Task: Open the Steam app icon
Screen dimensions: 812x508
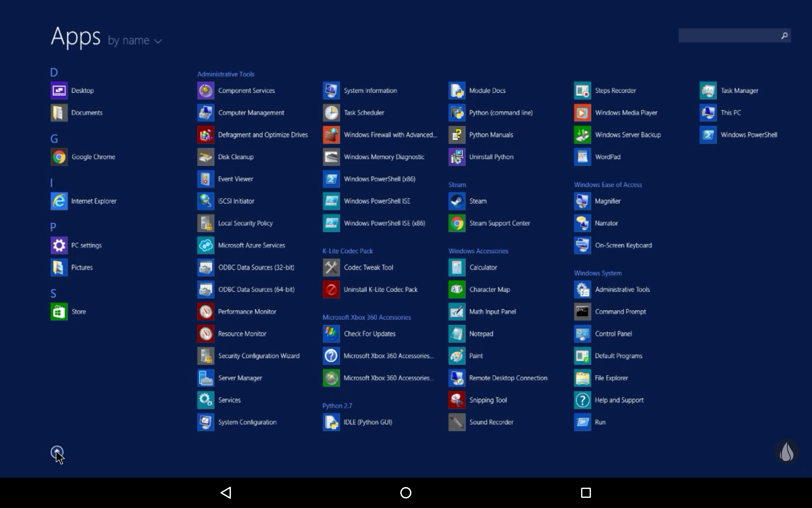Action: pos(457,201)
